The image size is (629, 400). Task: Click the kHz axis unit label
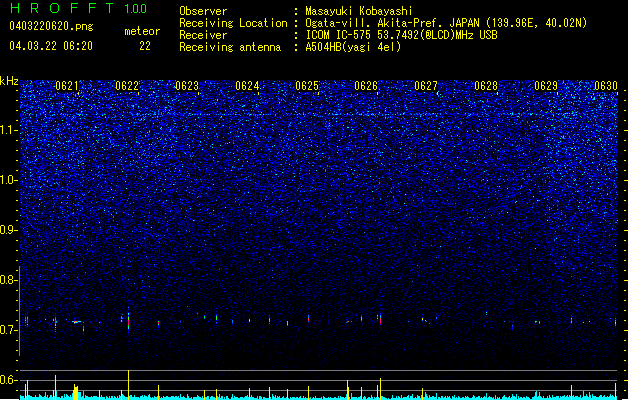(9, 81)
